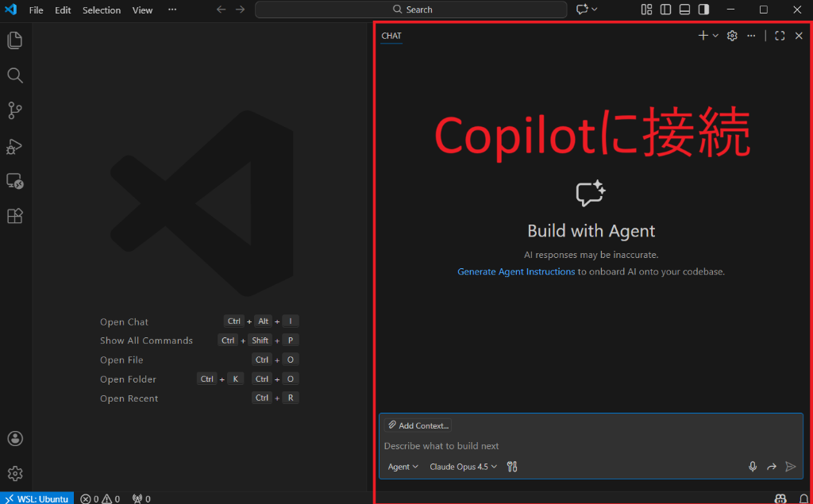Open the Source Control view

pyautogui.click(x=15, y=110)
